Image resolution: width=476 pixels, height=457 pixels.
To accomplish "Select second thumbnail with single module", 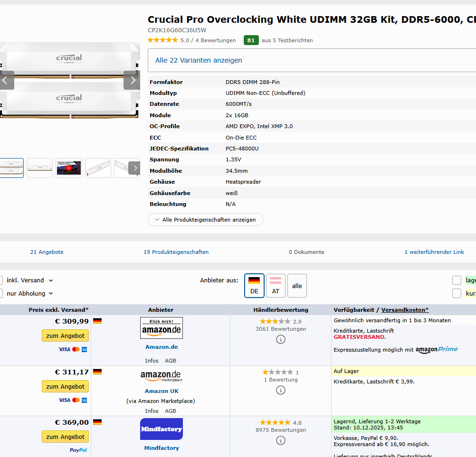I will (x=40, y=168).
